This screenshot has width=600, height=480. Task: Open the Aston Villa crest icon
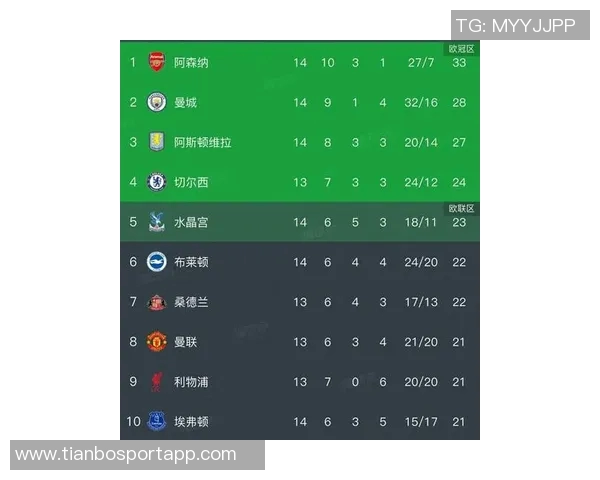coord(156,142)
